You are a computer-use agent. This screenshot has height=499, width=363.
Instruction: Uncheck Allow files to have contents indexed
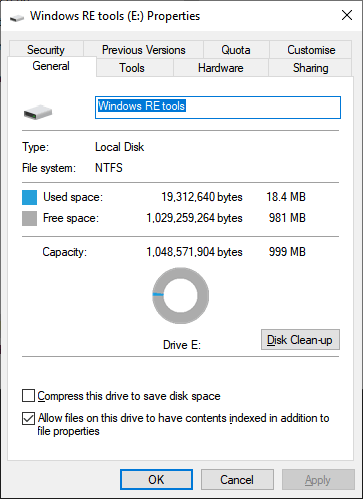point(28,418)
